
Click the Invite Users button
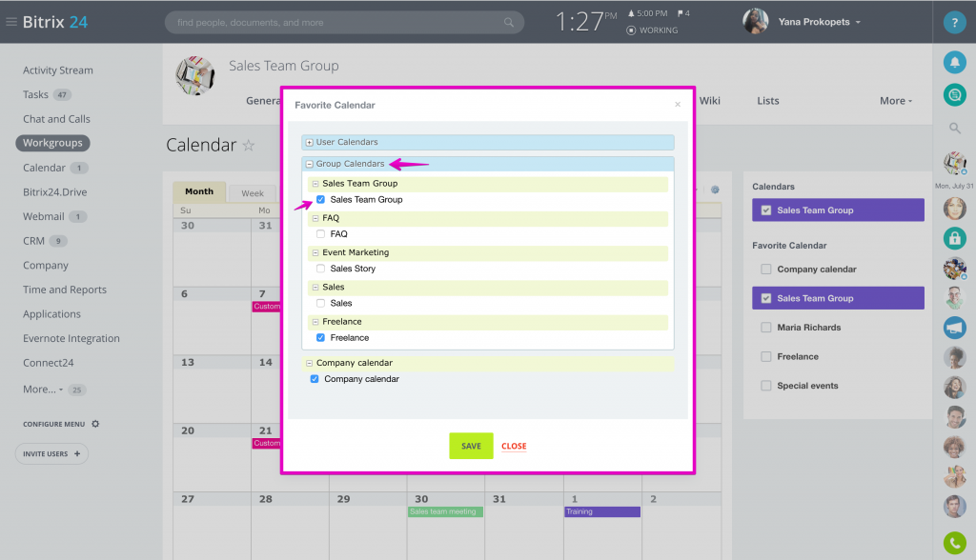pyautogui.click(x=51, y=453)
